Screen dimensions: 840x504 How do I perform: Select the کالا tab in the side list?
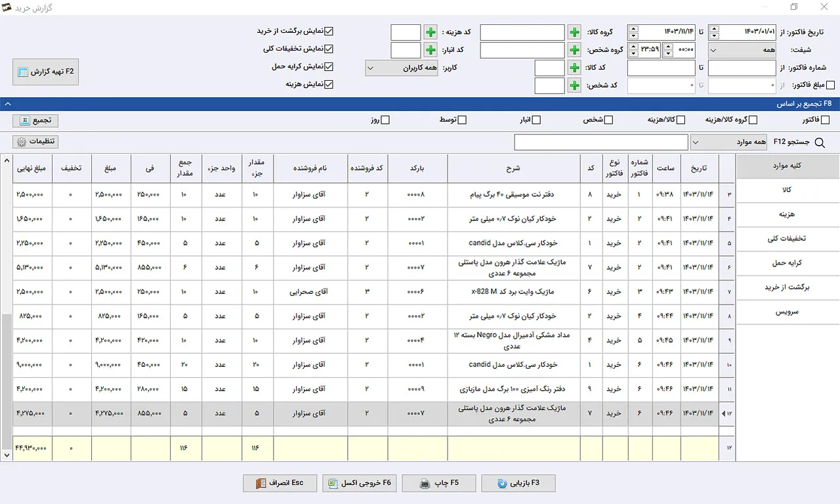787,190
